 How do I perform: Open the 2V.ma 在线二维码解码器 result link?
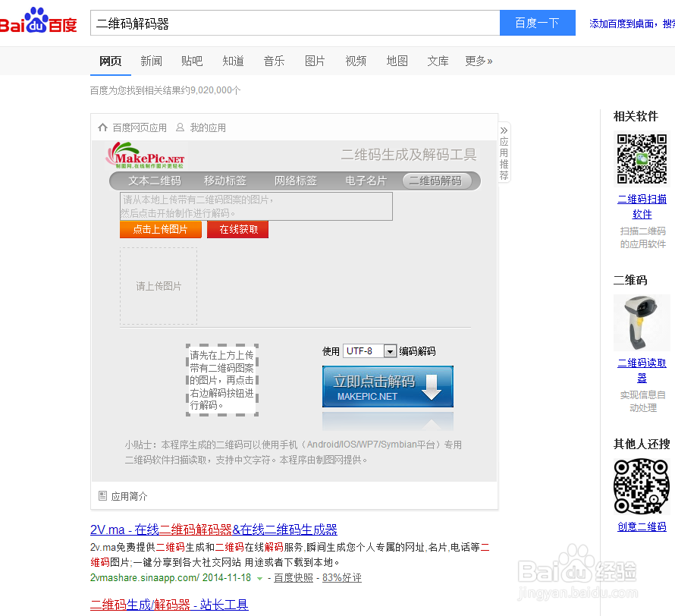(x=214, y=529)
